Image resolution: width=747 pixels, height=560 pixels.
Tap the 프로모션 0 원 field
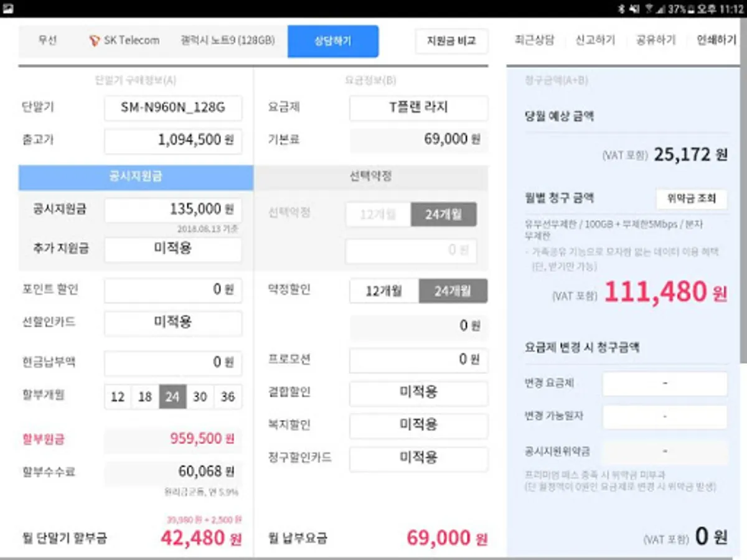click(x=418, y=360)
